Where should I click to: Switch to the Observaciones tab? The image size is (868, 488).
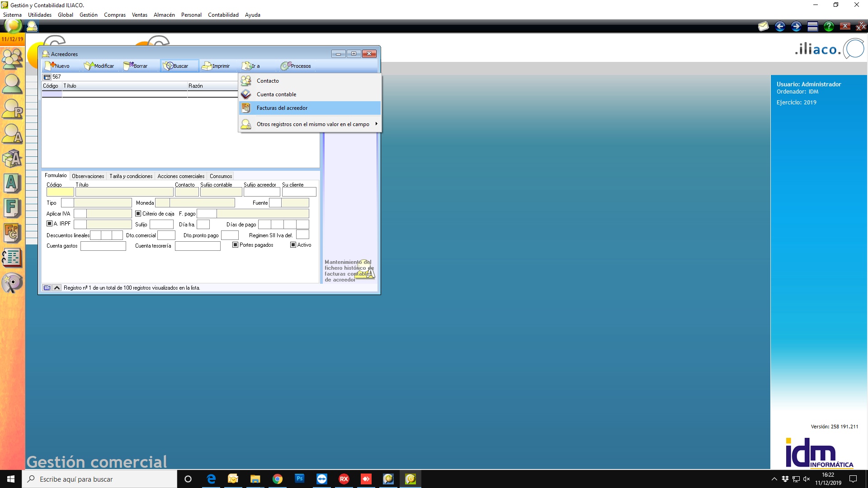[x=88, y=176]
